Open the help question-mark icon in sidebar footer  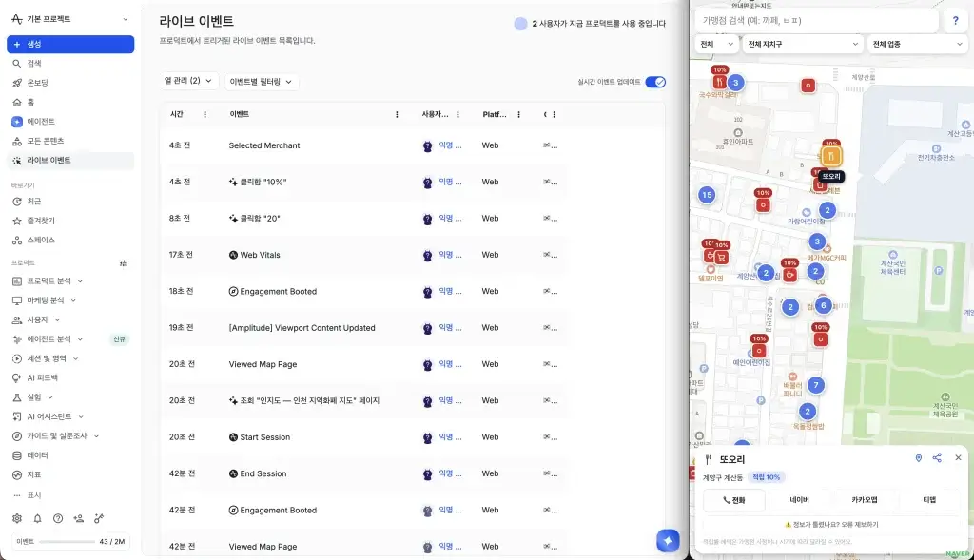pos(58,518)
